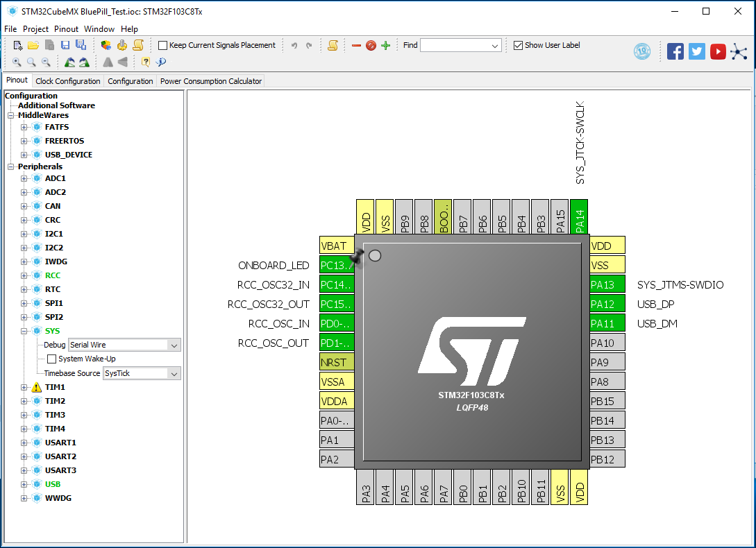Viewport: 756px width, 548px height.
Task: Select the WWDG peripheral tree item
Action: pyautogui.click(x=58, y=498)
